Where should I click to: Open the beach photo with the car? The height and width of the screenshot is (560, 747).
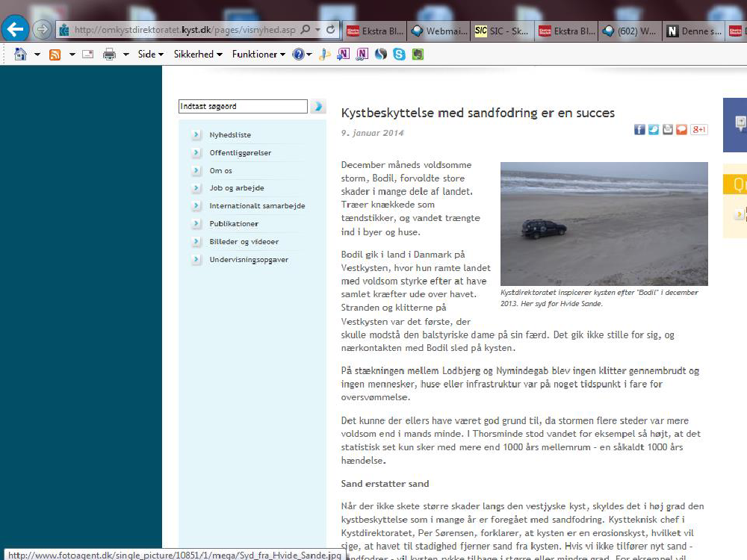(x=604, y=223)
